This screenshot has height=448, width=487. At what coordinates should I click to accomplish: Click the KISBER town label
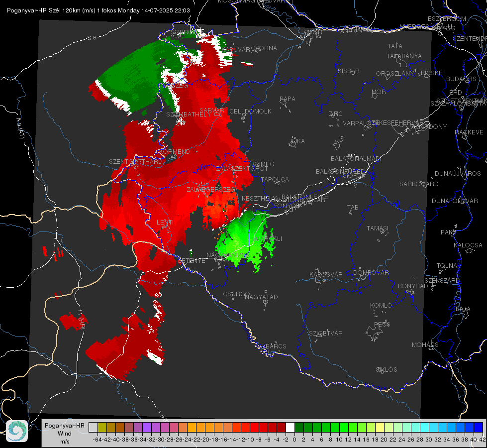(349, 71)
